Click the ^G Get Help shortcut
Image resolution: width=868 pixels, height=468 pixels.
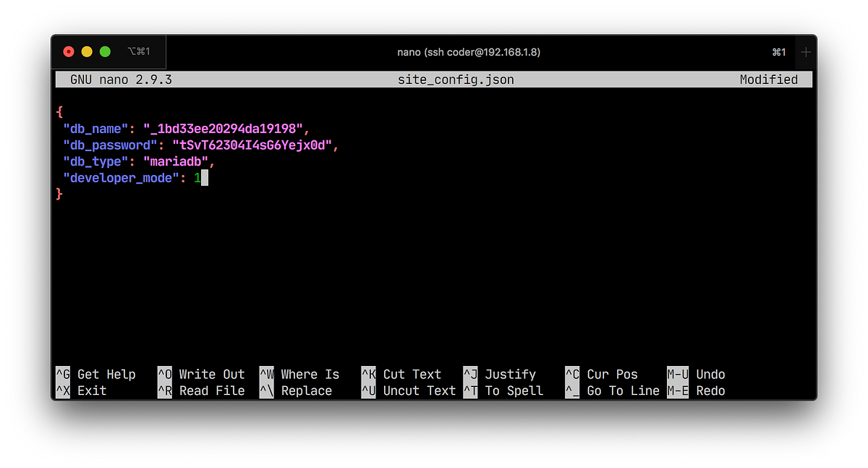pyautogui.click(x=95, y=374)
